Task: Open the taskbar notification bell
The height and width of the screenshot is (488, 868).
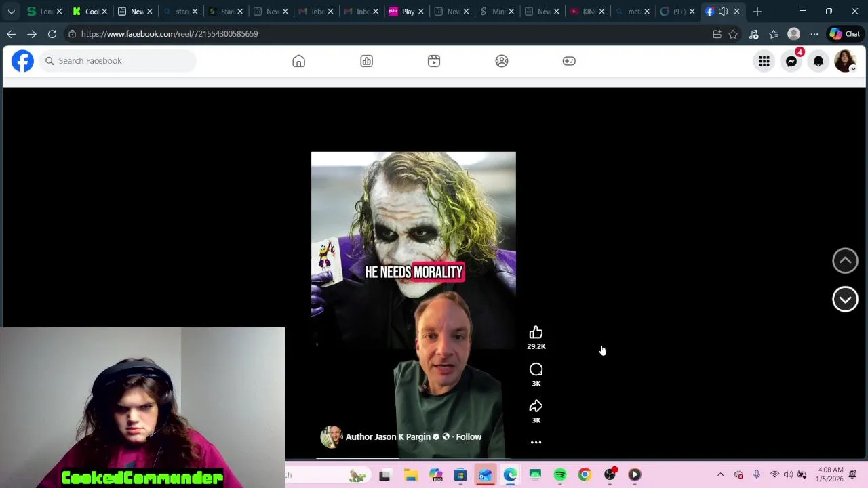Action: coord(852,475)
